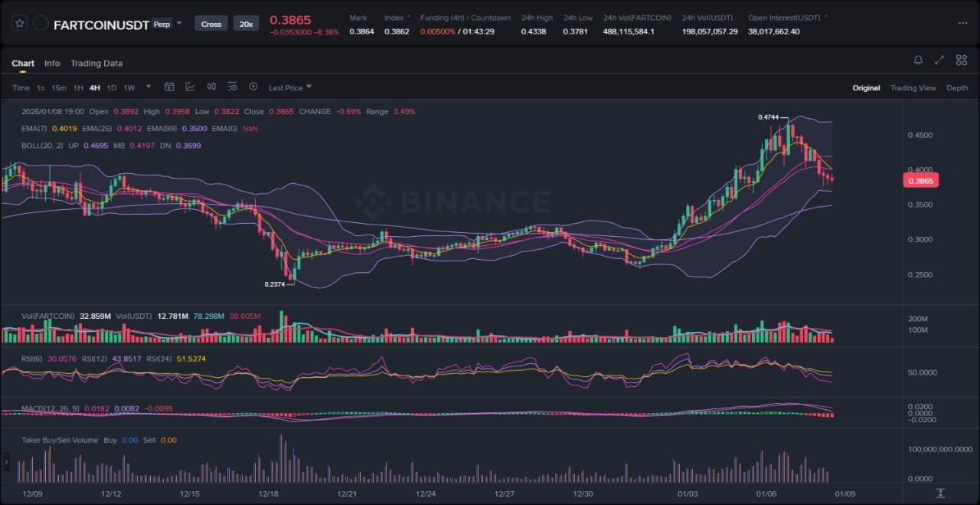Open the Last Price type dropdown

tap(290, 87)
